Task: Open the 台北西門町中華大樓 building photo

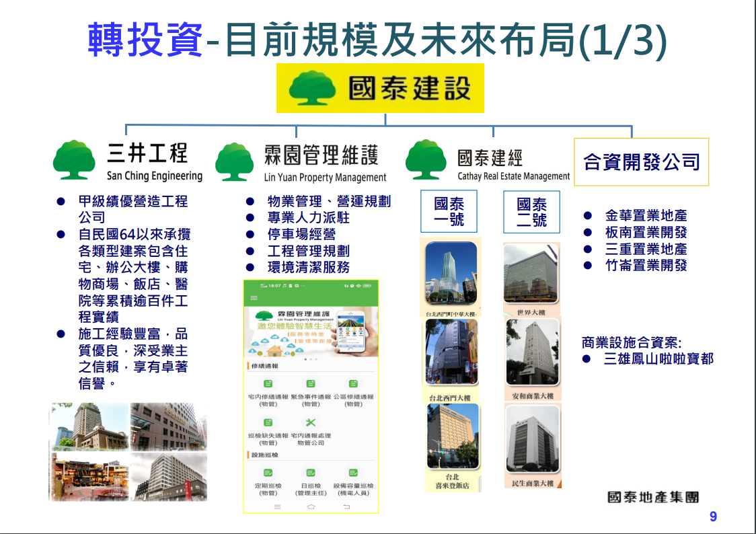Action: pyautogui.click(x=451, y=273)
